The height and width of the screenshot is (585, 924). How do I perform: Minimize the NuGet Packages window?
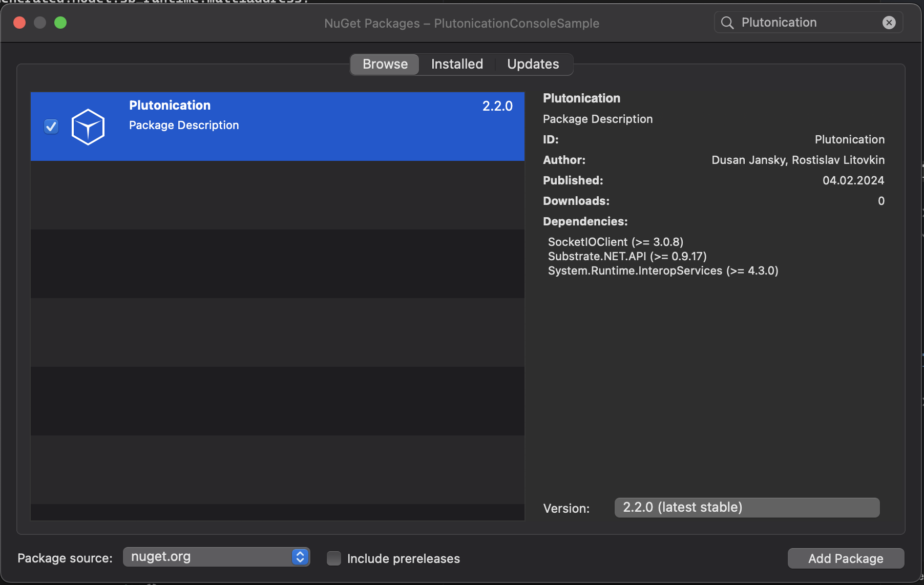coord(40,23)
